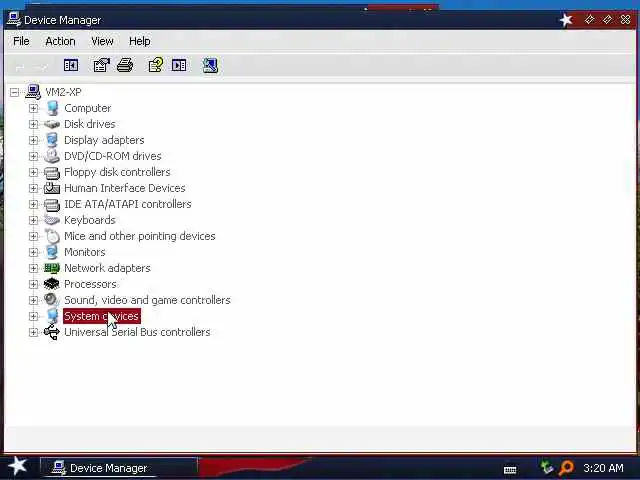Open the Start menu star button
Screen dimensions: 640x480
click(x=18, y=467)
